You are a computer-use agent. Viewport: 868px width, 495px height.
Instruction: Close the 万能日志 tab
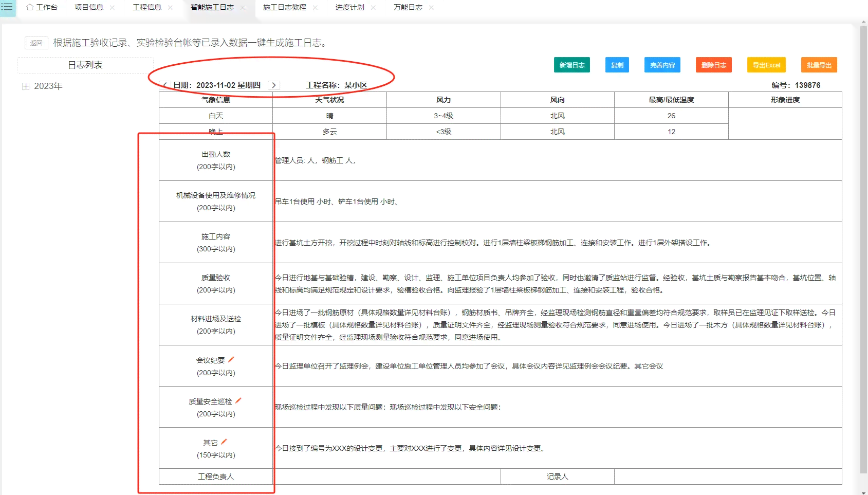tap(431, 8)
